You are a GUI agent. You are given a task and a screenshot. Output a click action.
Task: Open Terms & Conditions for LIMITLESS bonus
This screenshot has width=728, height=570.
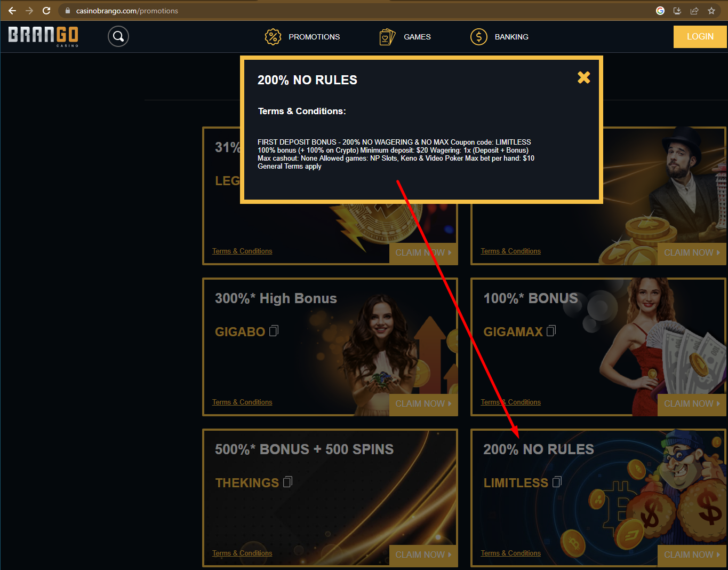(x=511, y=553)
